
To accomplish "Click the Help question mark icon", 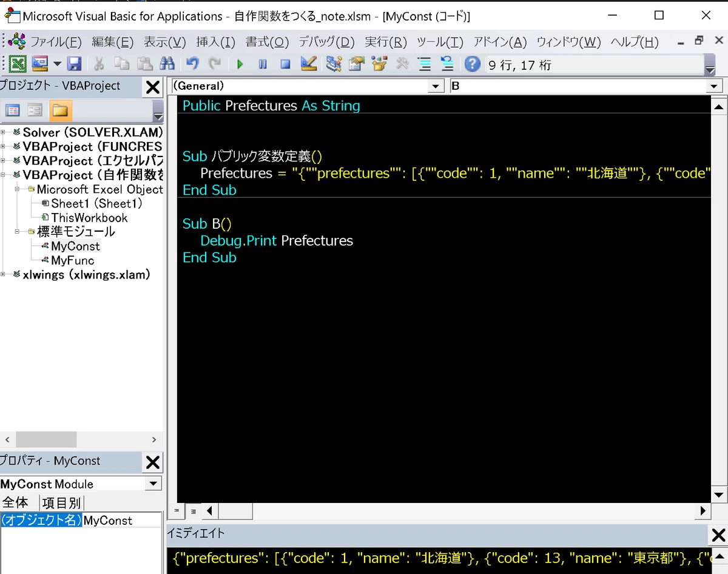I will pyautogui.click(x=472, y=64).
